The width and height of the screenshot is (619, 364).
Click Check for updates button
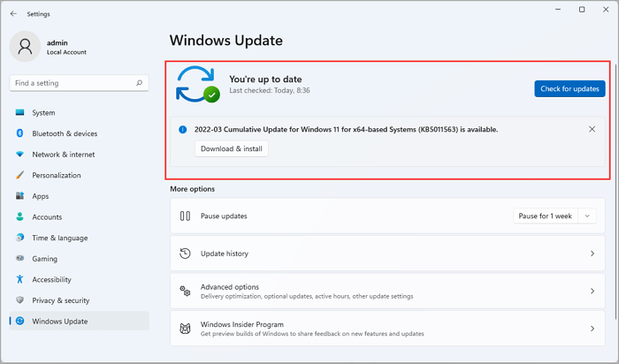[569, 88]
